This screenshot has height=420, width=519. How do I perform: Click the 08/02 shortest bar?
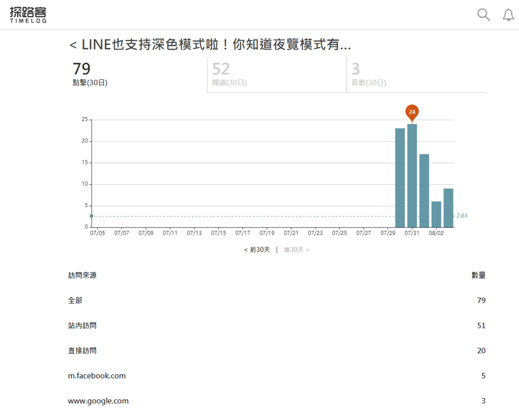(x=436, y=214)
